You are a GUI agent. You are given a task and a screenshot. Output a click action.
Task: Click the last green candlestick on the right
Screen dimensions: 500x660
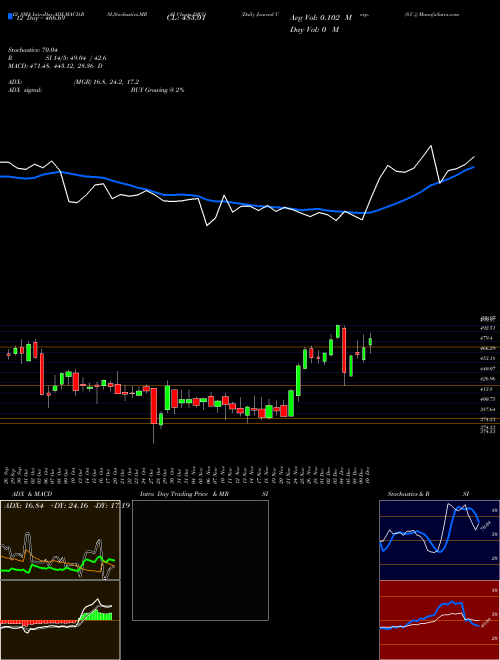point(370,341)
